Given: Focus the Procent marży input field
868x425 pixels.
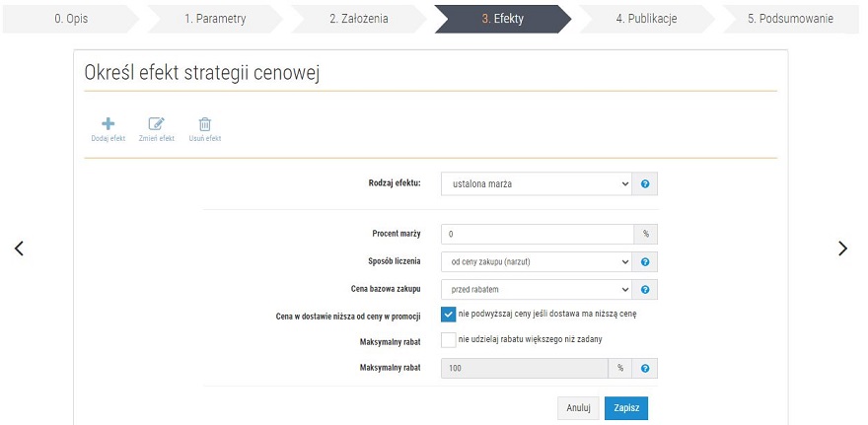Looking at the screenshot, I should (x=538, y=234).
